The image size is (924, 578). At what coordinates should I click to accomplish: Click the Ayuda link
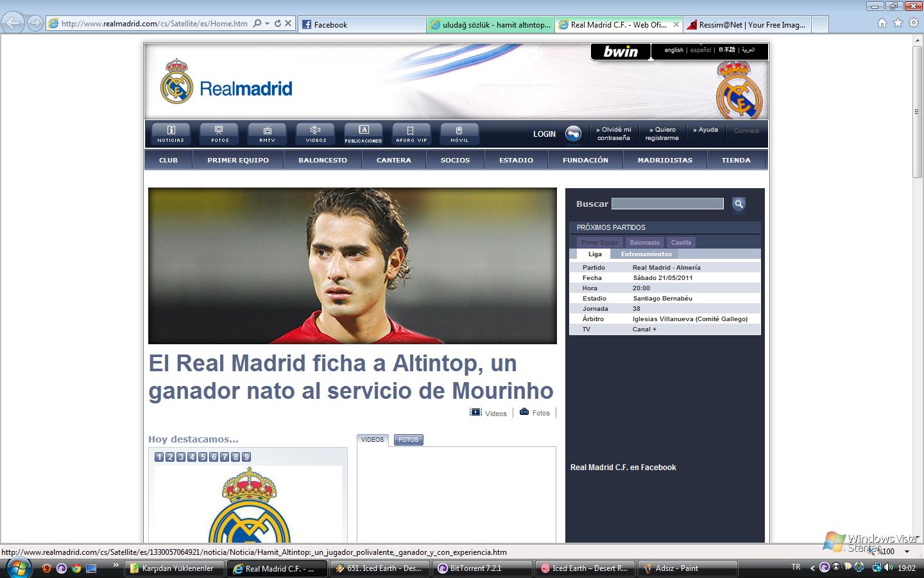[705, 130]
